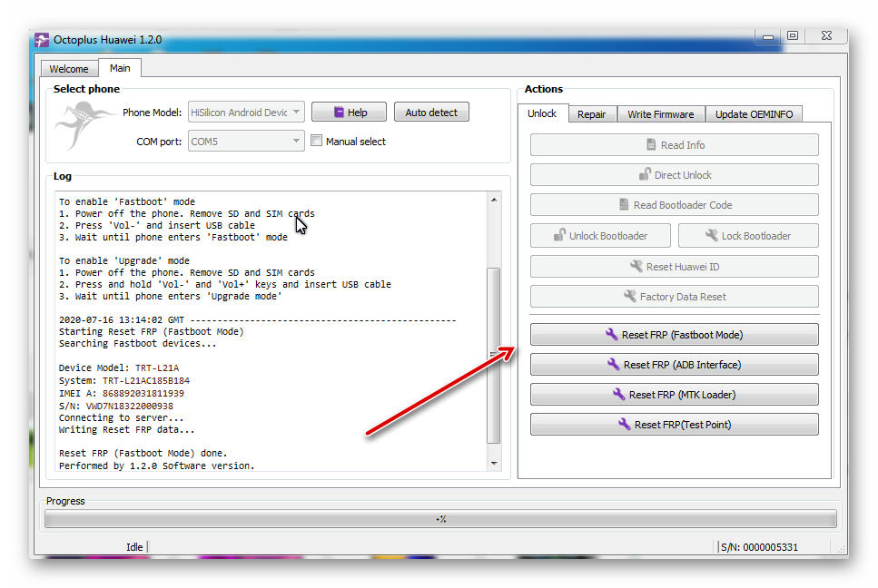The width and height of the screenshot is (878, 588).
Task: Click the wrench icon on Reset FRP(Test Point)
Action: (625, 424)
